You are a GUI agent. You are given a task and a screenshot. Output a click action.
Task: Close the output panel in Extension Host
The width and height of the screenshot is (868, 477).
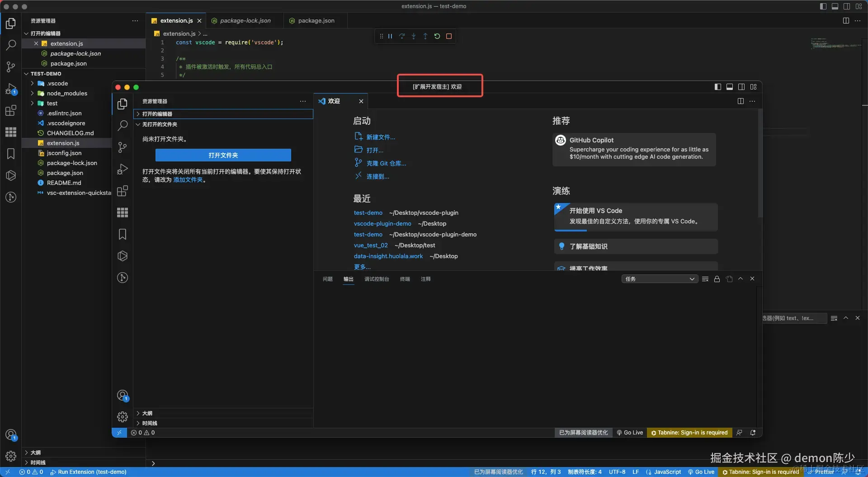click(752, 279)
